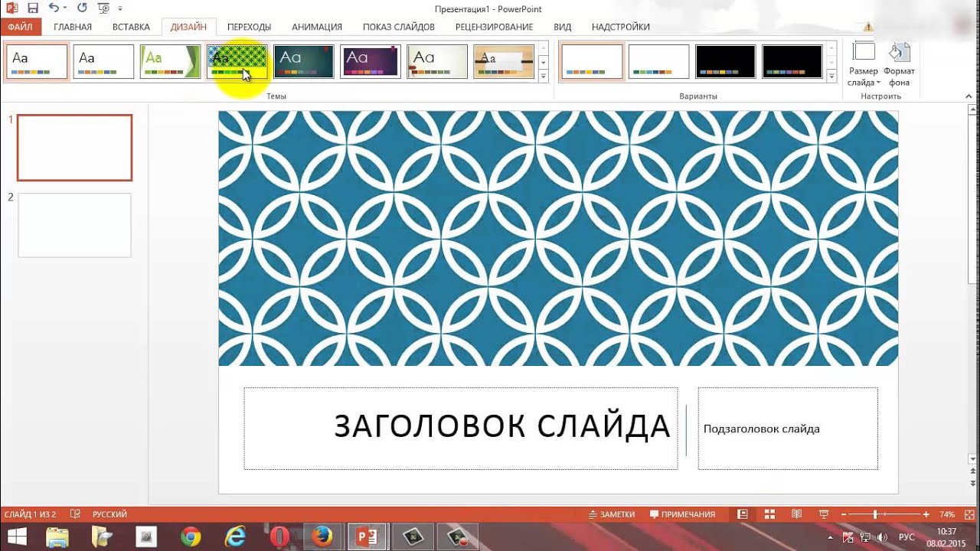Switch to the РЕЦЕНЗИРОВАНИЕ tab
This screenshot has width=980, height=551.
tap(494, 27)
